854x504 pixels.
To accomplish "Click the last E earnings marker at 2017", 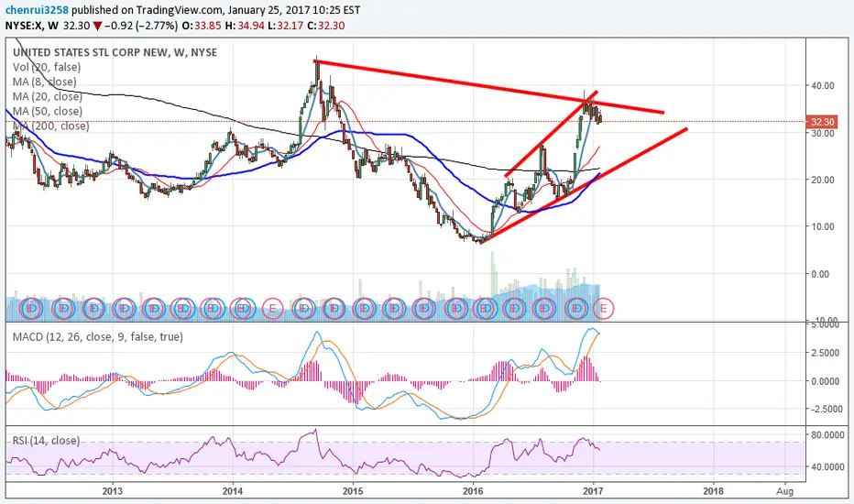I will (x=603, y=309).
